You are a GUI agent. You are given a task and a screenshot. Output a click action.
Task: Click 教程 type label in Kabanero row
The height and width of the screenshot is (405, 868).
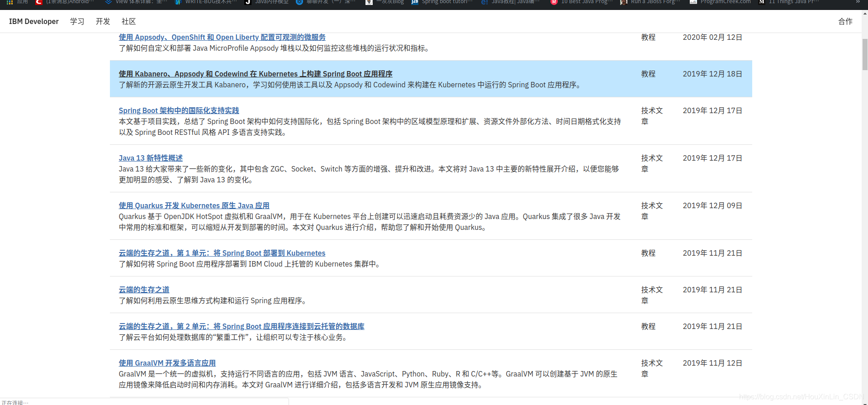point(648,74)
